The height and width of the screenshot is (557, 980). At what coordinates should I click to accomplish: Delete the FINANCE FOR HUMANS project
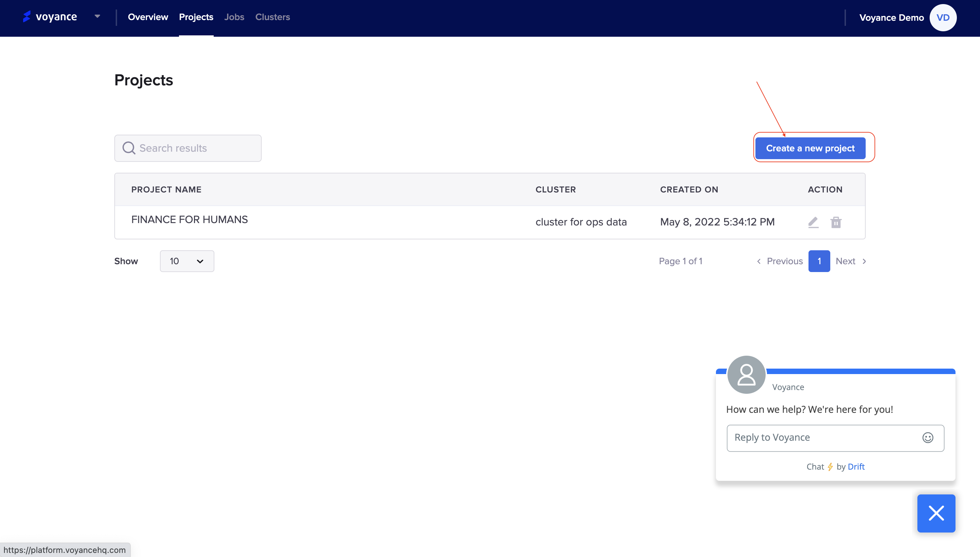point(836,222)
